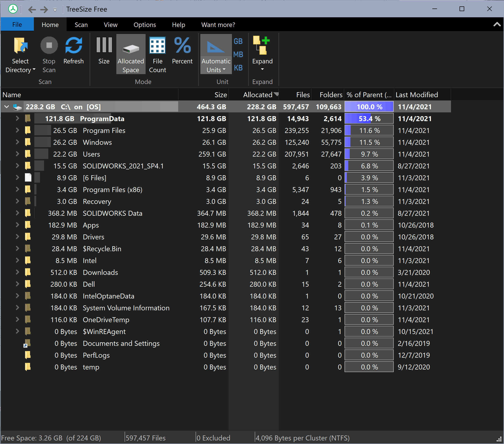Click the Refresh arrows icon
Viewport: 504px width, 444px height.
[74, 46]
